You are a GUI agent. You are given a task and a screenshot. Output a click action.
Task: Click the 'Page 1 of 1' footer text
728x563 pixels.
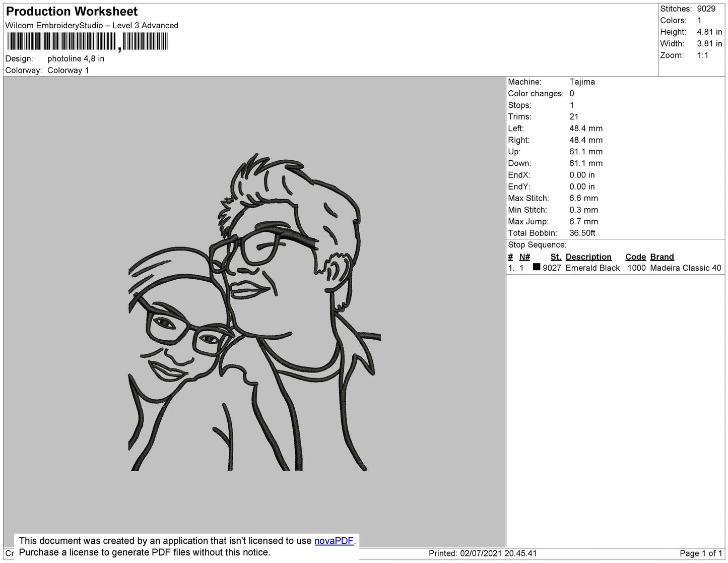point(701,553)
